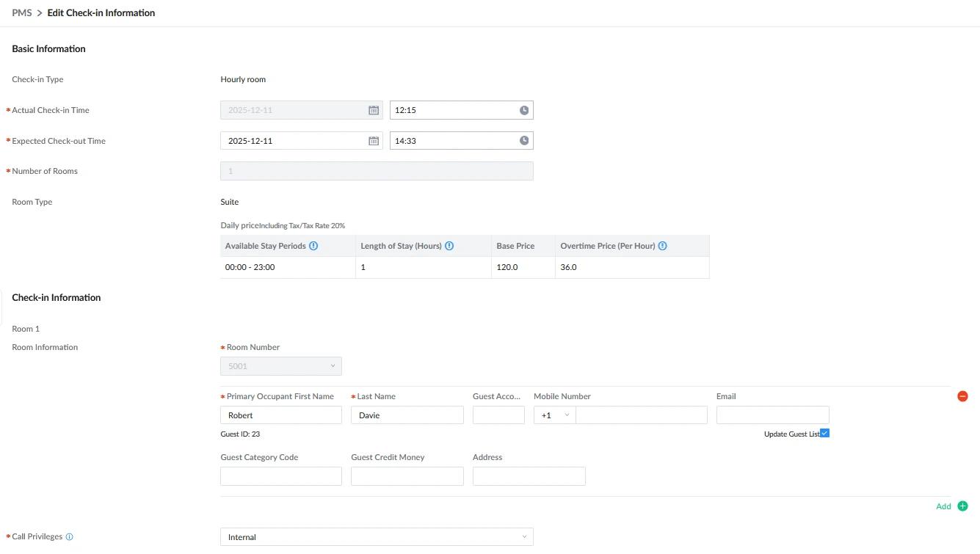Viewport: 980px width, 554px height.
Task: Click Basic Information section heading
Action: (48, 48)
